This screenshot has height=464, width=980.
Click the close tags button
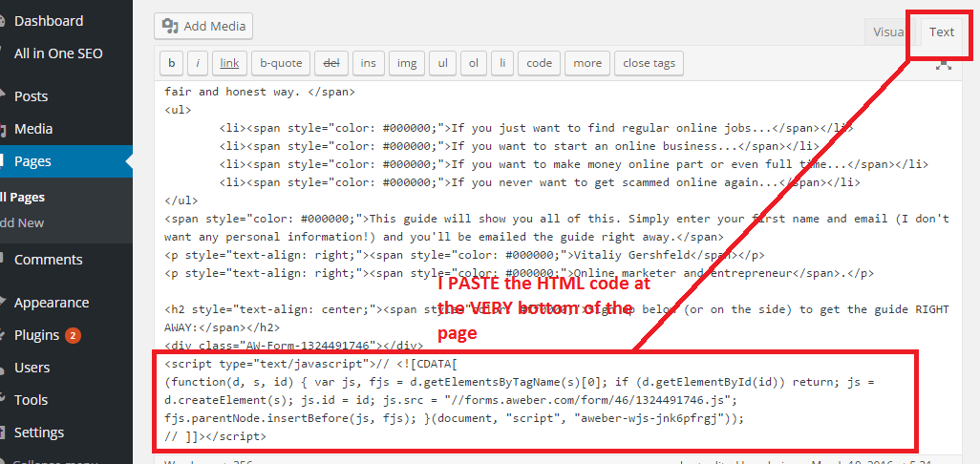(x=649, y=63)
